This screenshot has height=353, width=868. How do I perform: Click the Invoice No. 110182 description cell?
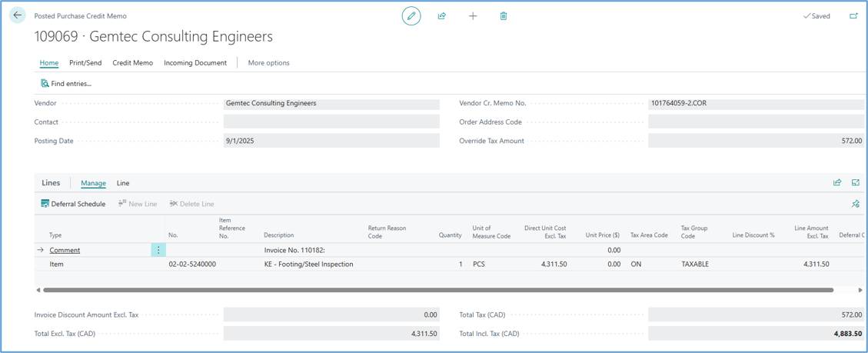(294, 250)
